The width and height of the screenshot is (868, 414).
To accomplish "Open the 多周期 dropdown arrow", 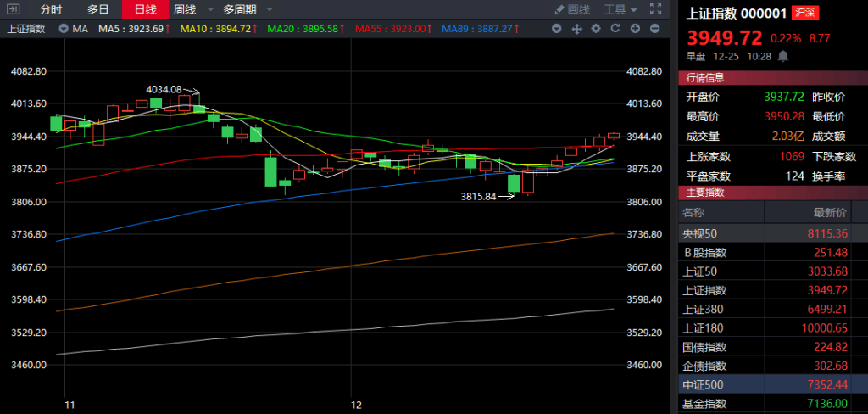I will [x=270, y=9].
